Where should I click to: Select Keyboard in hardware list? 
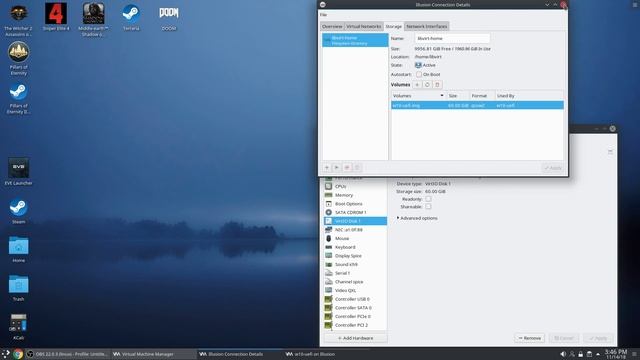(355, 247)
